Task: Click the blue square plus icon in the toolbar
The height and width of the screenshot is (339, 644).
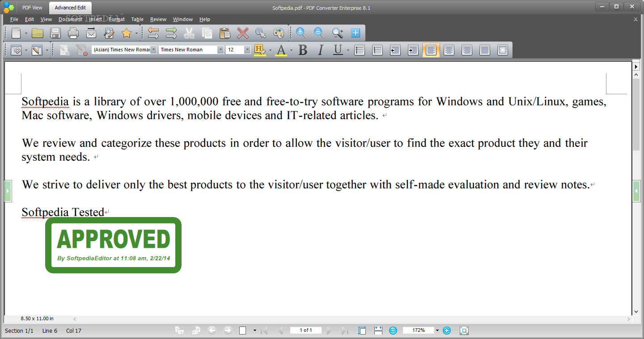Action: 356,33
